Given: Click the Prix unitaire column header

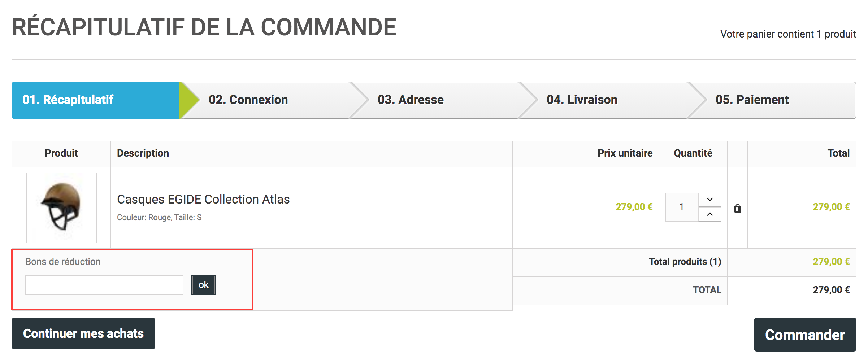Looking at the screenshot, I should click(x=625, y=153).
